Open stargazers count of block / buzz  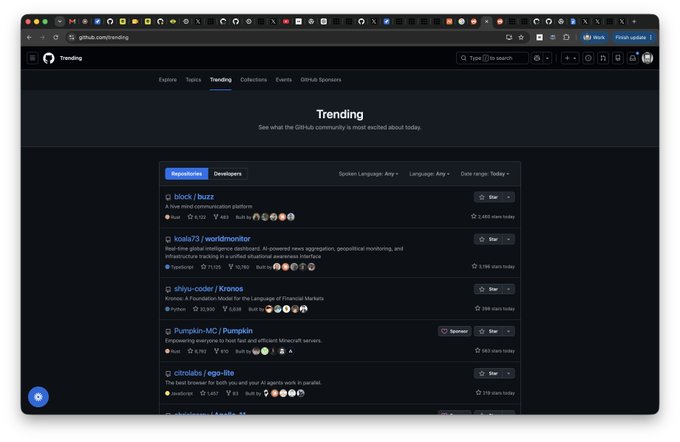coord(196,217)
